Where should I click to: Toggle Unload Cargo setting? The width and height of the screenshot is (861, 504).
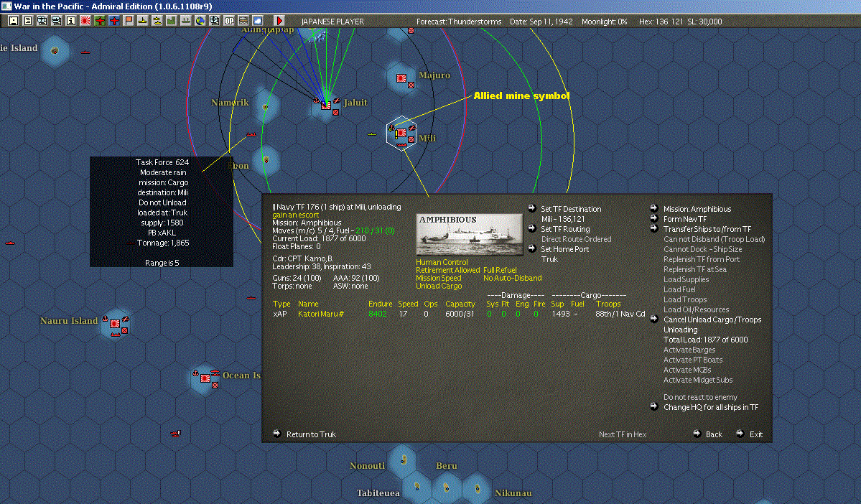(439, 286)
